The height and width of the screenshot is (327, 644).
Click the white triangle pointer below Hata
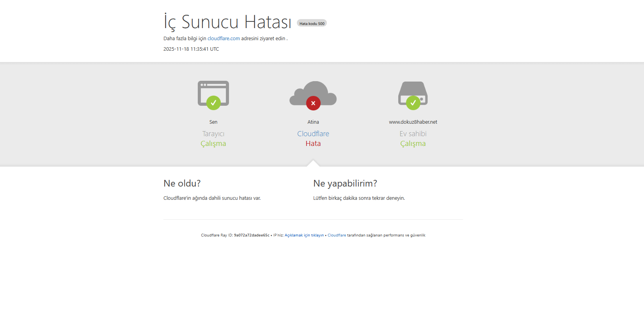[x=313, y=163]
